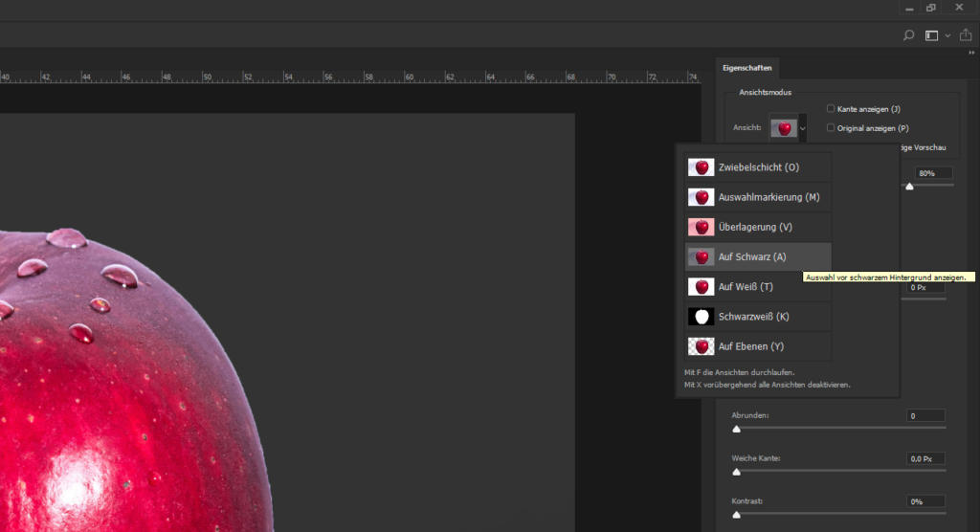Minimize the application window
The width and height of the screenshot is (980, 532).
click(909, 8)
